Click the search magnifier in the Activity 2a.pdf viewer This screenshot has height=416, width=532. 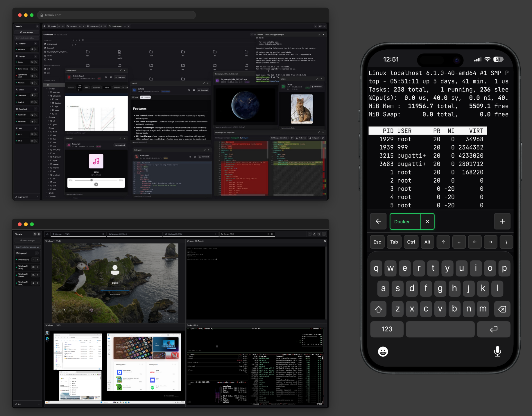[x=106, y=77]
